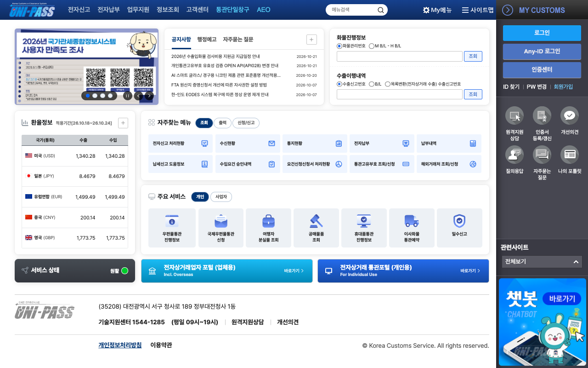Expand the 관련사이트 전체보기 dropdown
Viewport: 588px width, 368px height.
[542, 262]
